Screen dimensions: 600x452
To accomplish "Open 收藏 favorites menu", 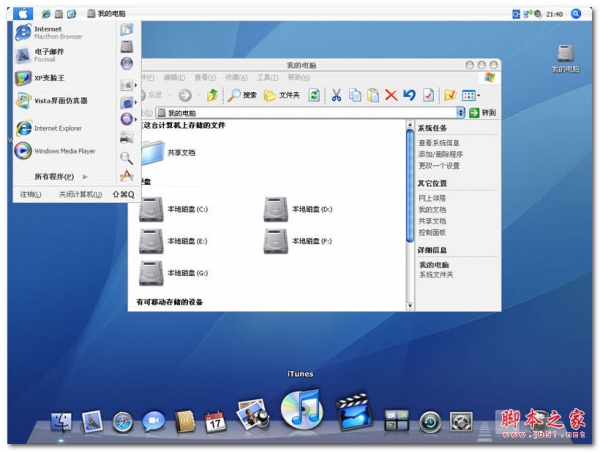I will click(236, 78).
